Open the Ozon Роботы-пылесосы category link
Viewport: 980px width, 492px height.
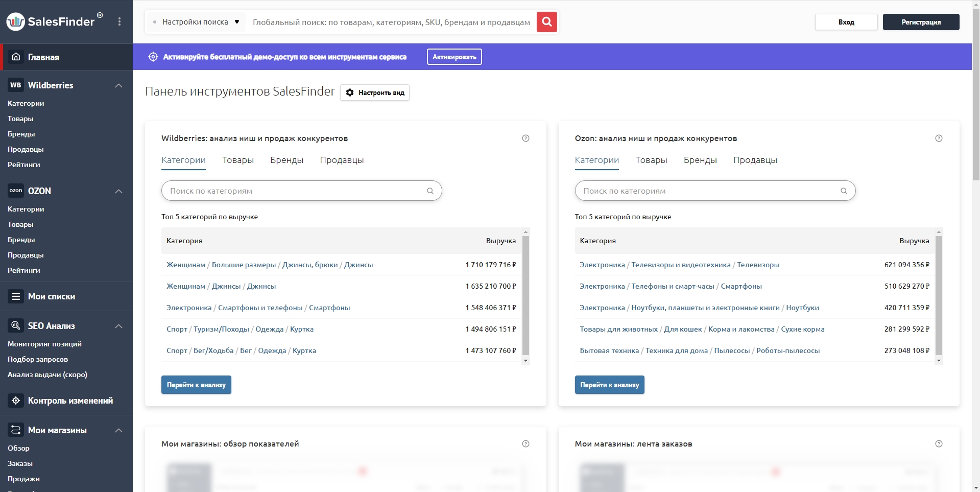point(788,350)
